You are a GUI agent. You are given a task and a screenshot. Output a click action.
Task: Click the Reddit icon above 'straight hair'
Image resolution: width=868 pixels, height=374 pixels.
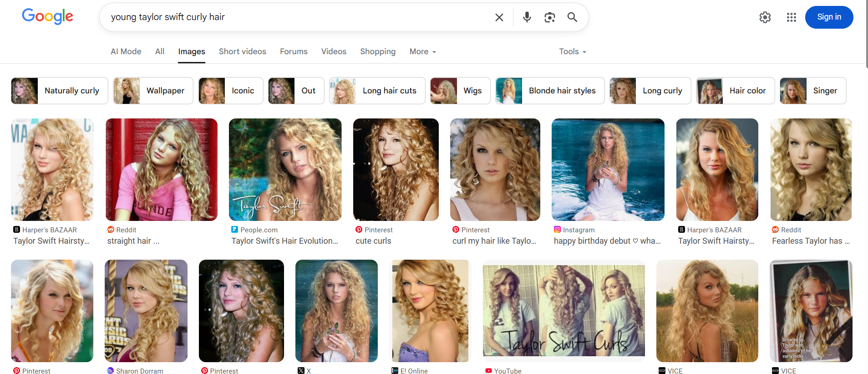[111, 230]
